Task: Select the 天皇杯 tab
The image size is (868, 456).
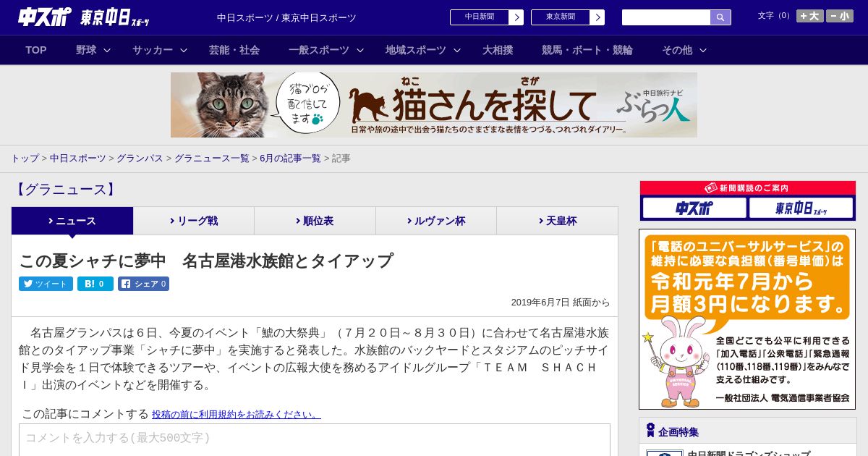Action: click(558, 221)
